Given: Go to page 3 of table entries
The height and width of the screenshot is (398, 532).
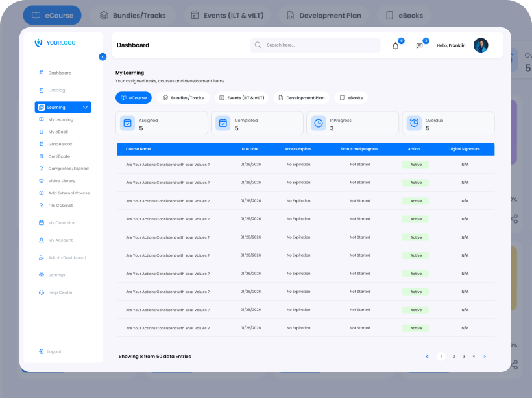Looking at the screenshot, I should (464, 357).
